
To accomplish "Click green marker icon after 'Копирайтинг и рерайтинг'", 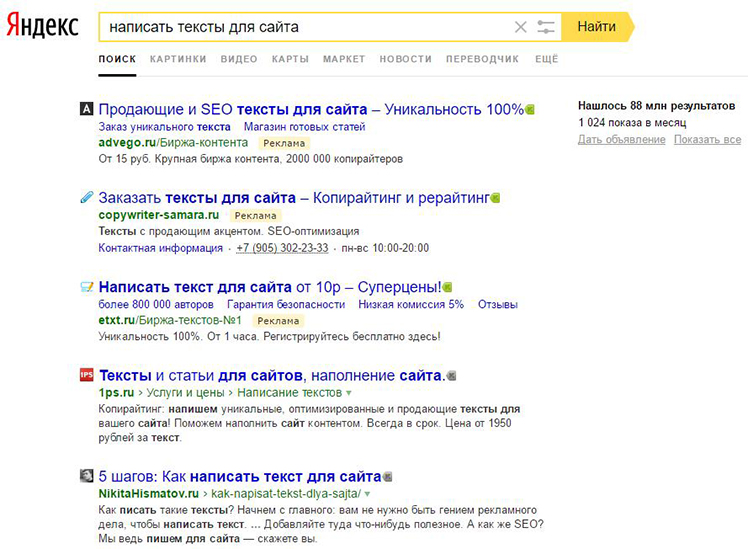I will point(495,197).
